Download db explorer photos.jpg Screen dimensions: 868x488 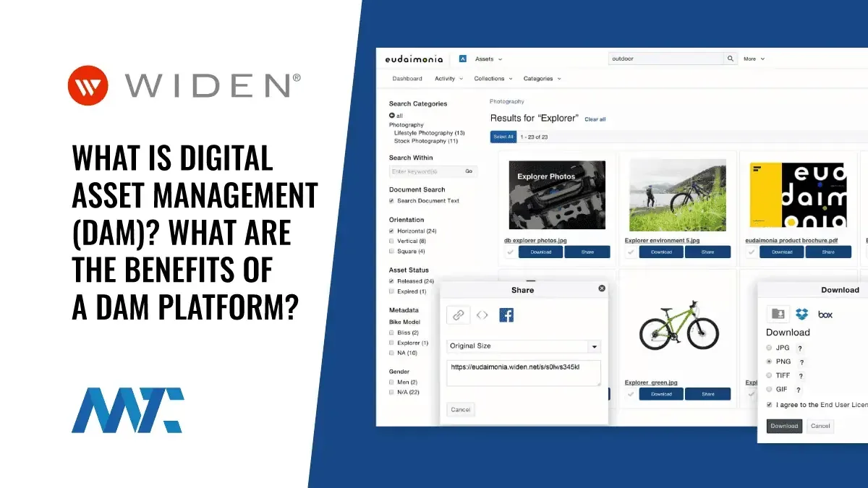(x=541, y=252)
